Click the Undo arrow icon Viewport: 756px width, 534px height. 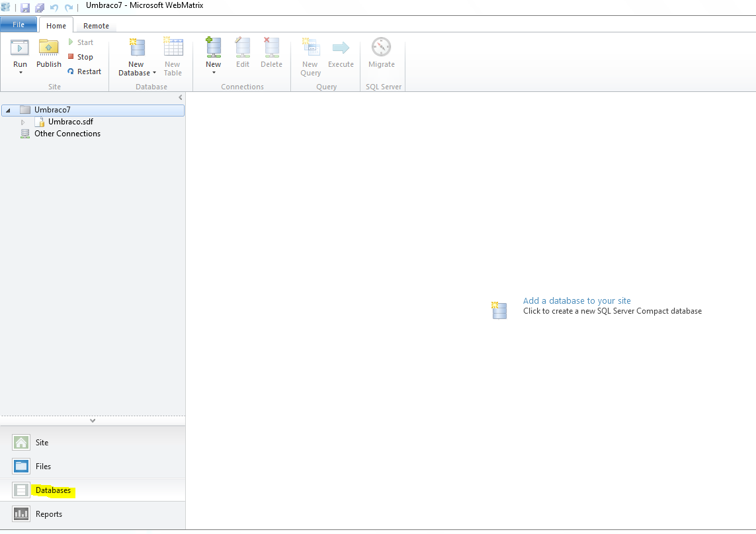tap(54, 8)
